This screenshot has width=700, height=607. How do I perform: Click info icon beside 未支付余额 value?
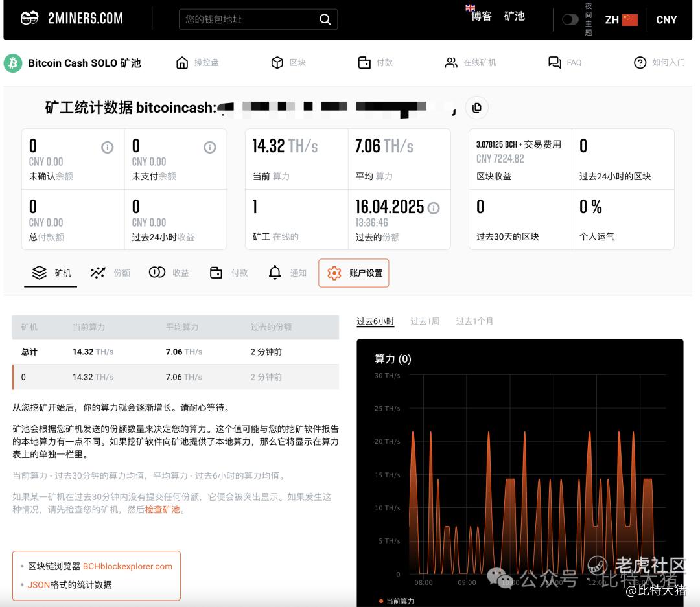tap(210, 147)
